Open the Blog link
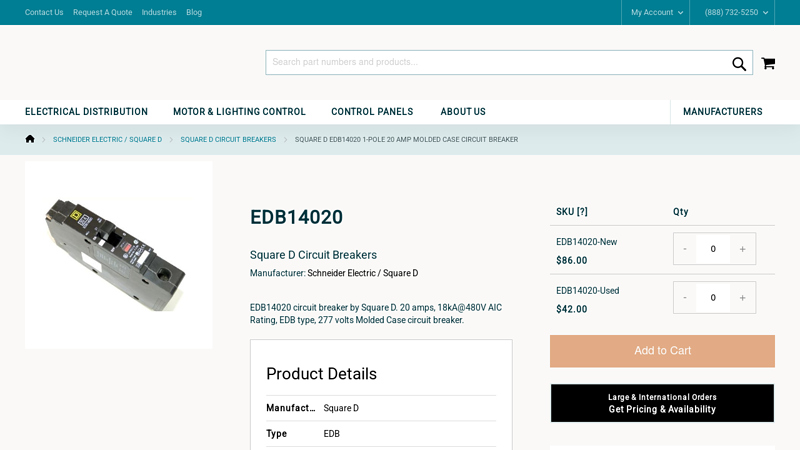Viewport: 800px width, 450px height. point(194,12)
